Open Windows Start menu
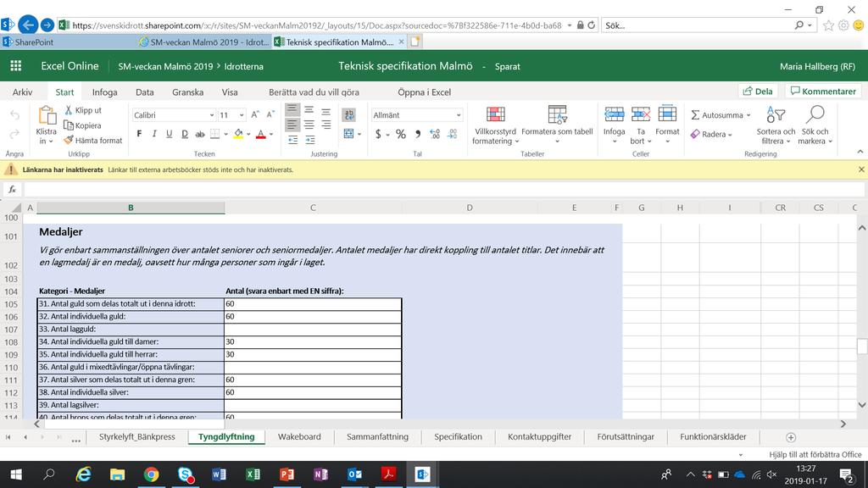The image size is (868, 488). [16, 474]
